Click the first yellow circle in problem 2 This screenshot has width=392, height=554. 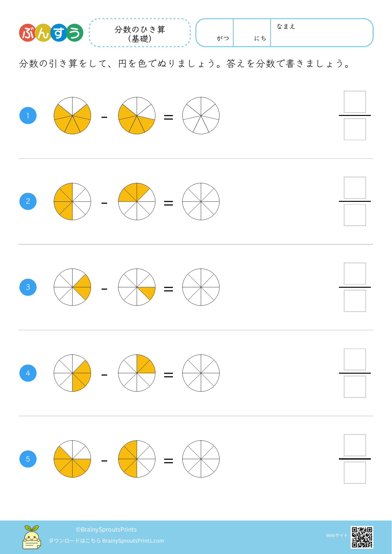(72, 202)
